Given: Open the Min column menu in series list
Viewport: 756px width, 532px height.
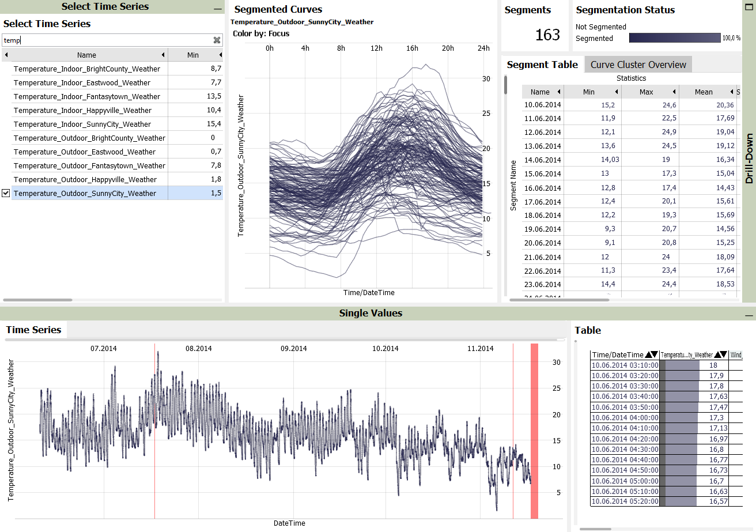Looking at the screenshot, I should [220, 55].
